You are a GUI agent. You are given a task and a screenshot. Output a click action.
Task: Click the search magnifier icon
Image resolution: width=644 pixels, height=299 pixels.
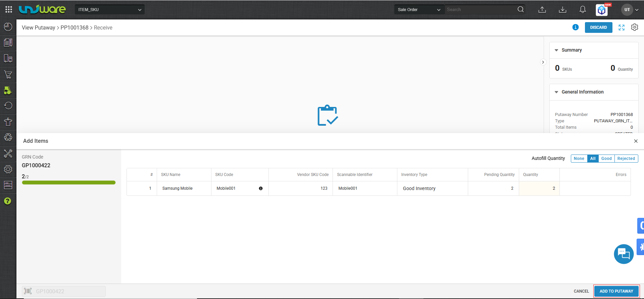coord(521,9)
